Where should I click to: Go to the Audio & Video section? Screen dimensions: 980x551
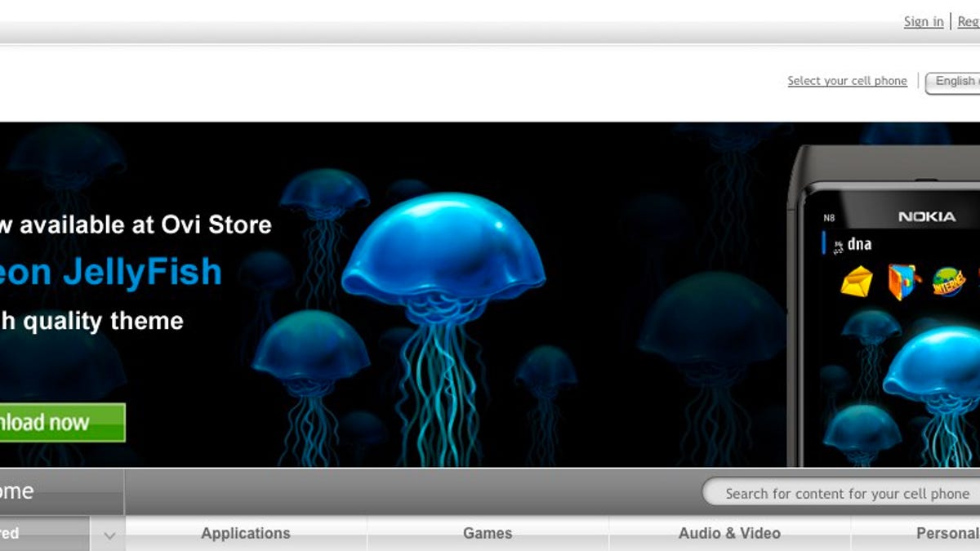pyautogui.click(x=728, y=533)
